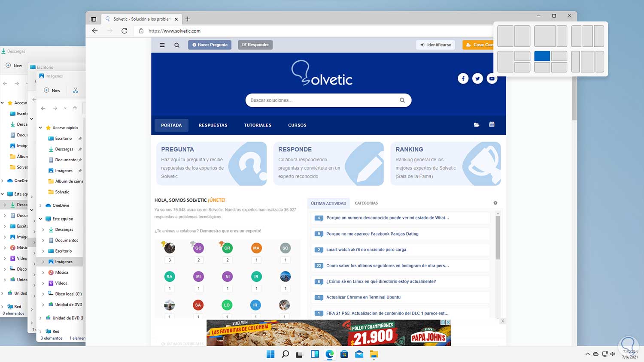Open 'smart watch ak76 no enciende pero carga'
Viewport: 644px width, 362px height.
(366, 250)
